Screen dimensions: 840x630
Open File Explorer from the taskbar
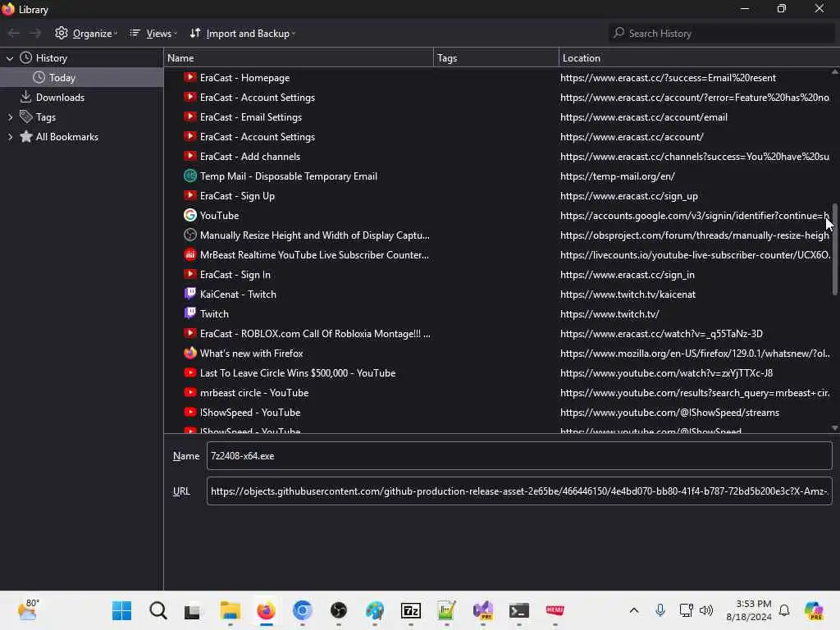tap(231, 610)
